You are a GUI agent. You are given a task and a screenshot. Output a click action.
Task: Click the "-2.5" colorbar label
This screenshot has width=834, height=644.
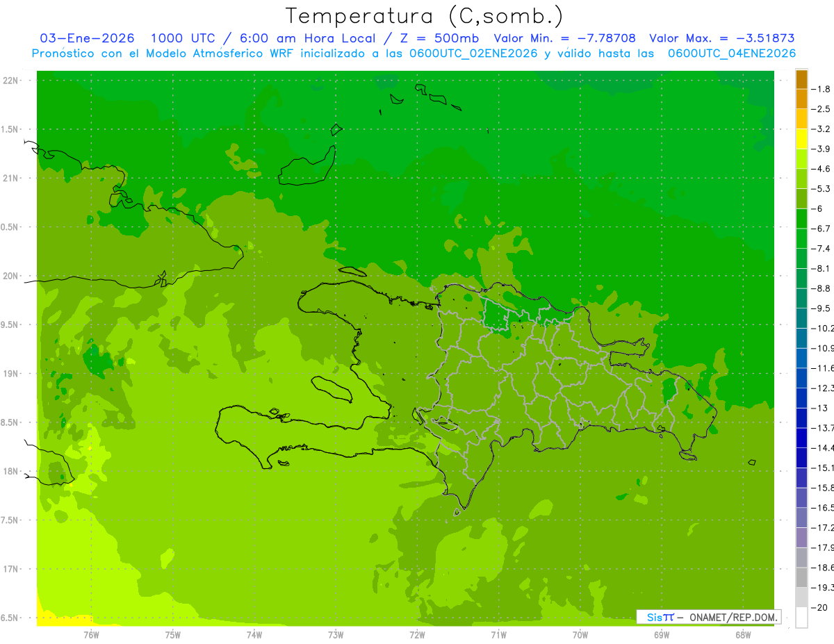(821, 109)
